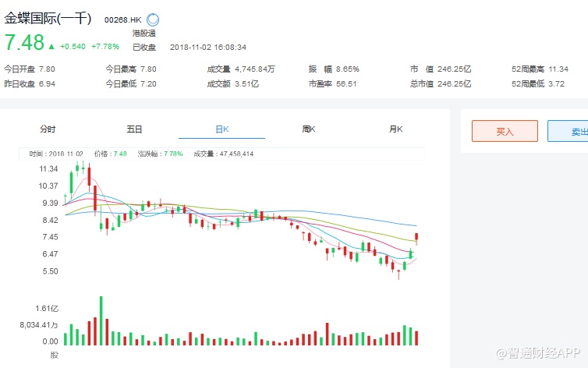Screen dimensions: 588x368
Task: Click the 00268.HK stock code
Action: (122, 19)
